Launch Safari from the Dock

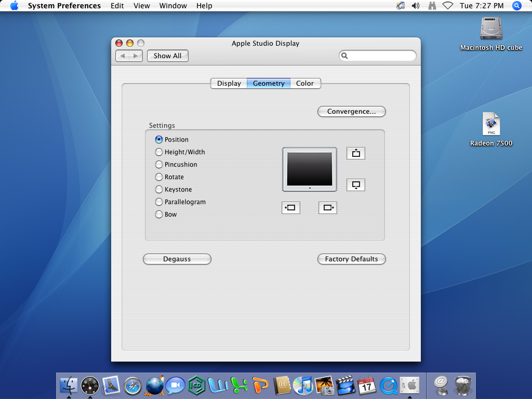[132, 386]
